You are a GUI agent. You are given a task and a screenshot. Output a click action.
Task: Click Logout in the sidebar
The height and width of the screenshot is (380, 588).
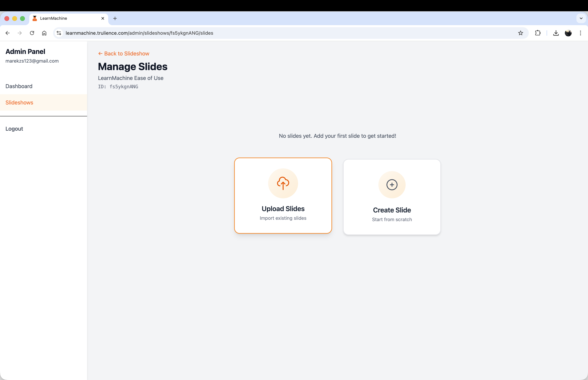tap(14, 129)
